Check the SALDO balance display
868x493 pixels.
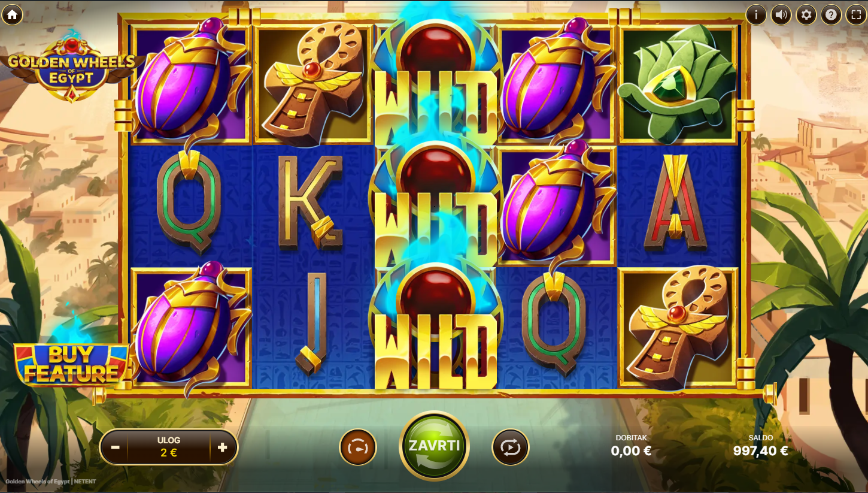click(760, 446)
